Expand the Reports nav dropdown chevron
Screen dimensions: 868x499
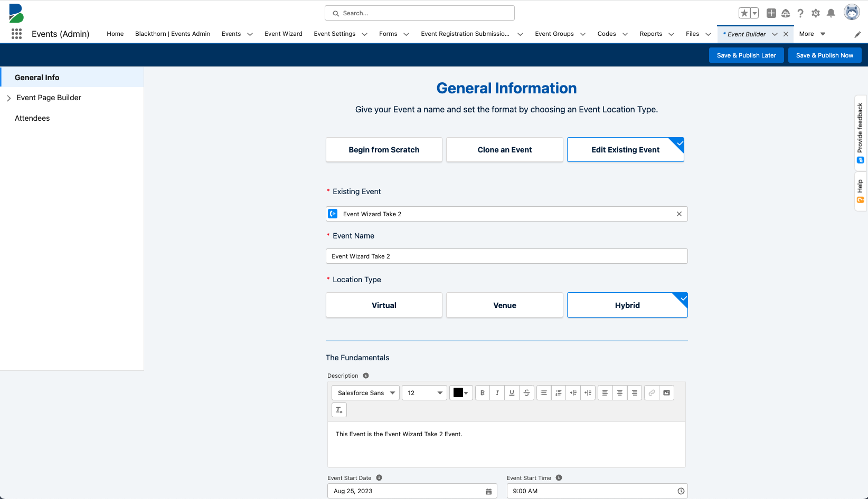tap(671, 34)
